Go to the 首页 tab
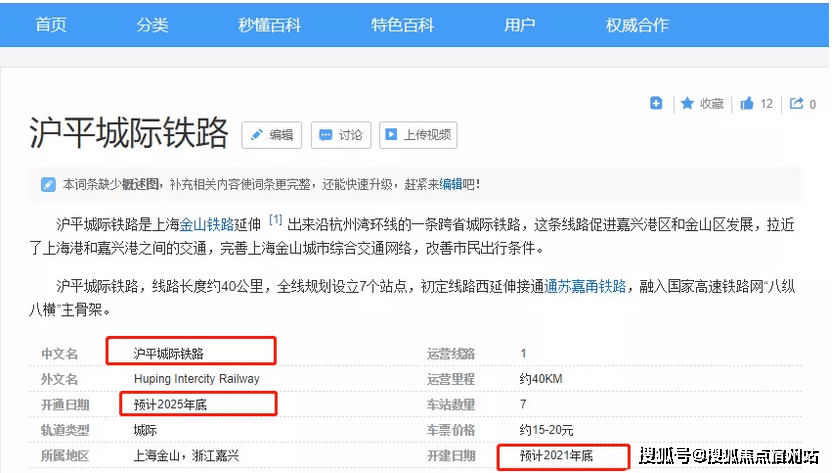This screenshot has width=835, height=473. coord(51,25)
